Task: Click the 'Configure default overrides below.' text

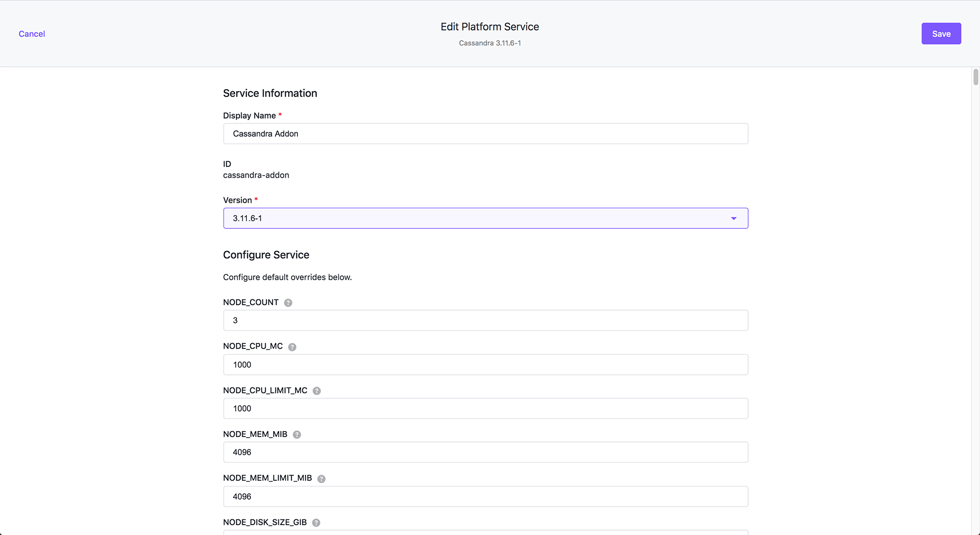Action: pos(287,277)
